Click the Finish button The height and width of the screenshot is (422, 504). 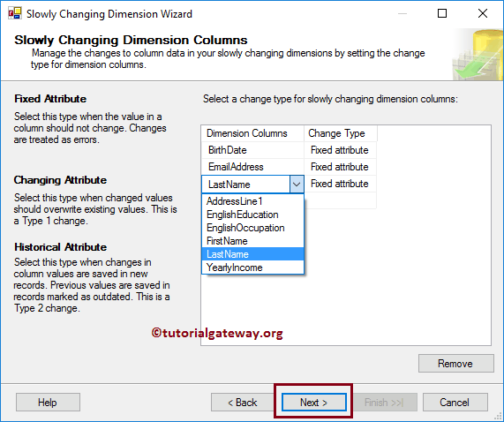coord(385,402)
